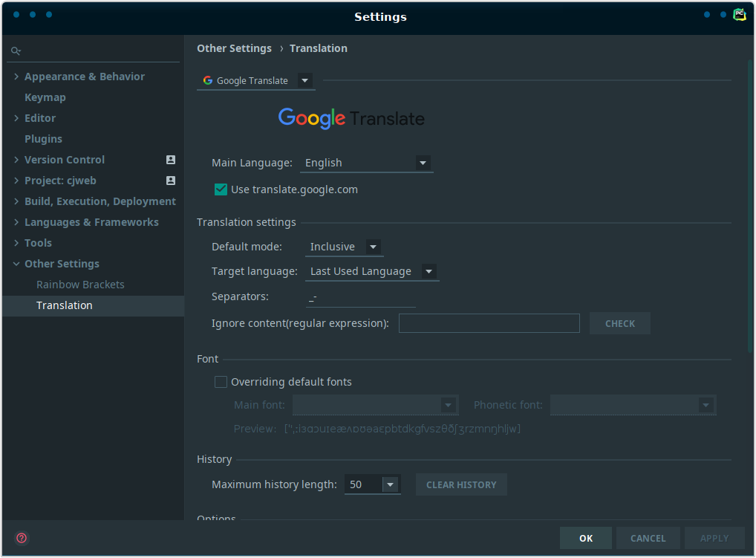756x558 pixels.
Task: Click the Translation settings section header
Action: click(247, 222)
